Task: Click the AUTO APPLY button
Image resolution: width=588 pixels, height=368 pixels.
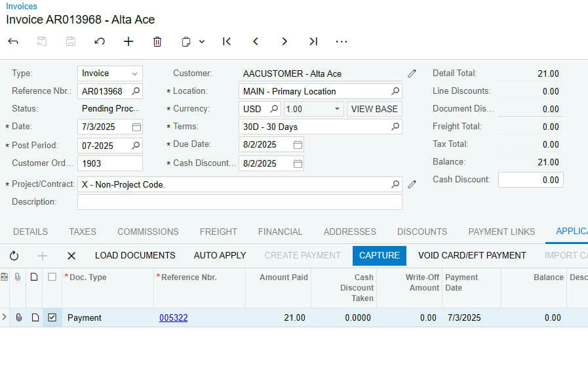Action: (220, 255)
